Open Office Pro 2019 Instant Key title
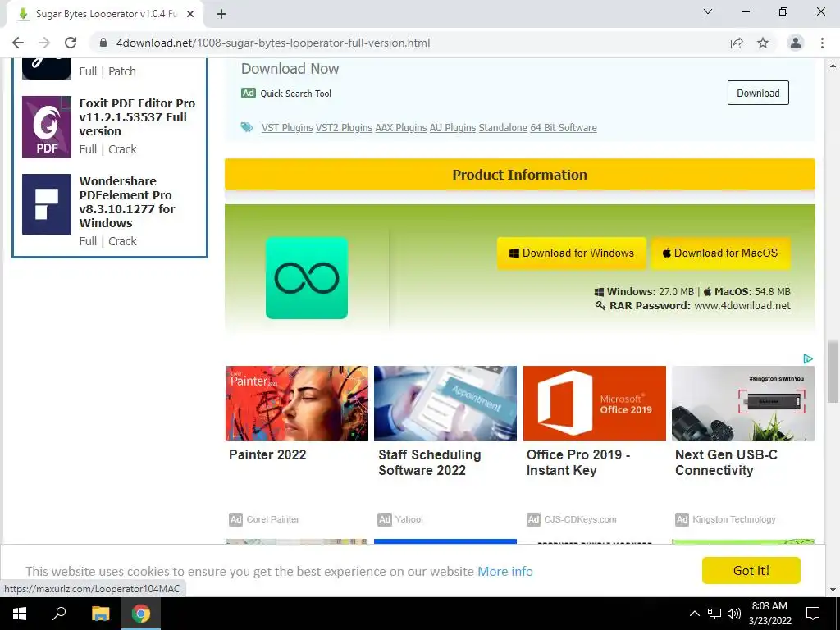Image resolution: width=840 pixels, height=630 pixels. point(578,463)
